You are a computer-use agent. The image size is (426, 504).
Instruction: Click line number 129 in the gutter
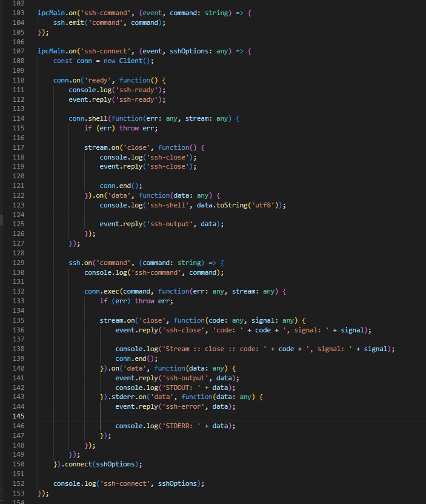pos(18,263)
